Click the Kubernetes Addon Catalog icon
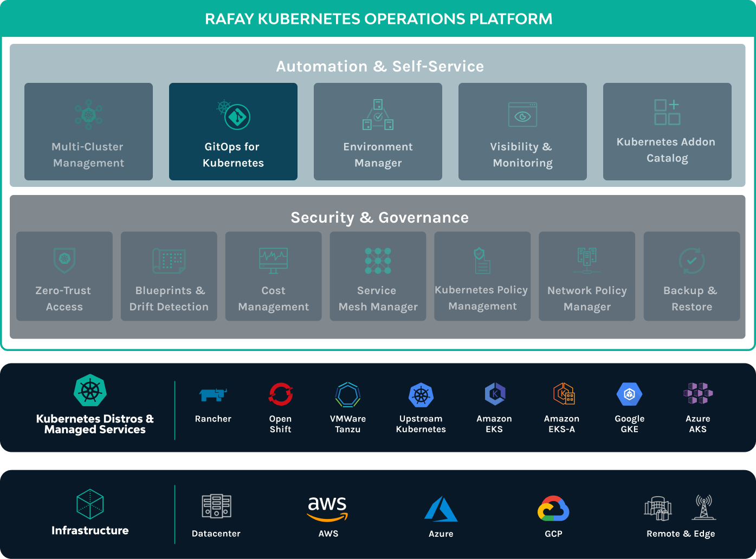The image size is (756, 559). (x=667, y=112)
